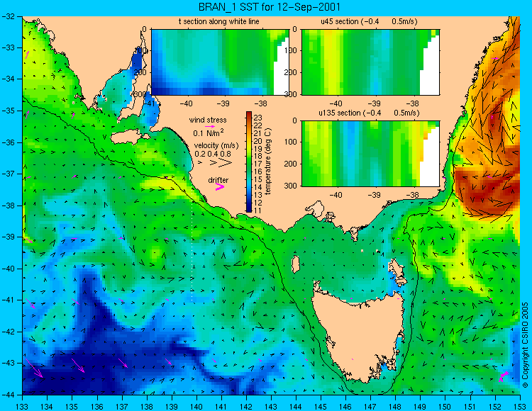
Task: Click the '0.1 N/m²' legend value
Action: tap(209, 133)
